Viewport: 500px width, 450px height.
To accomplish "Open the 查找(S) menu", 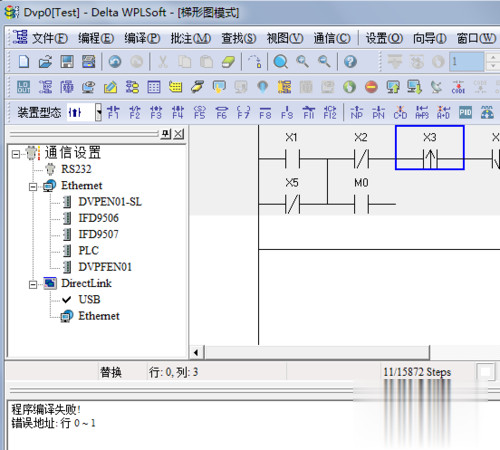I will [239, 38].
